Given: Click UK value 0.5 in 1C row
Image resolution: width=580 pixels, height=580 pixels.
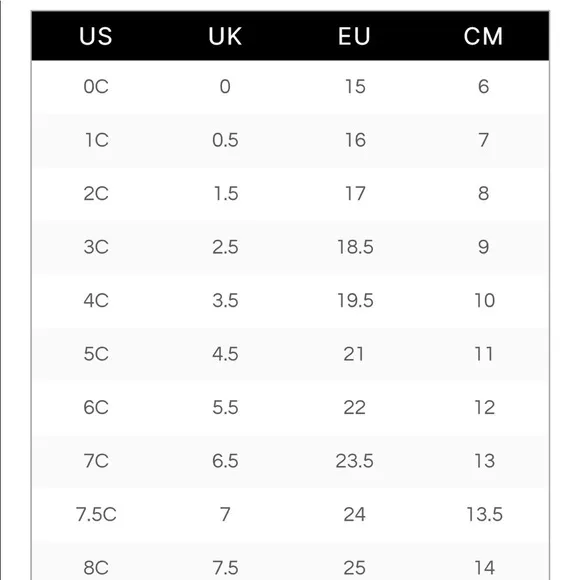Looking at the screenshot, I should [x=225, y=140].
